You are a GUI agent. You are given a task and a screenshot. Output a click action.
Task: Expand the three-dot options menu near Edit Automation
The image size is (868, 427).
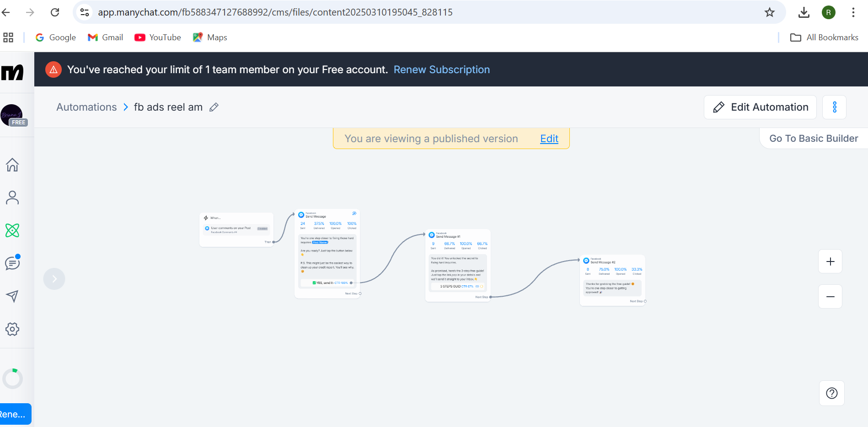click(x=835, y=107)
